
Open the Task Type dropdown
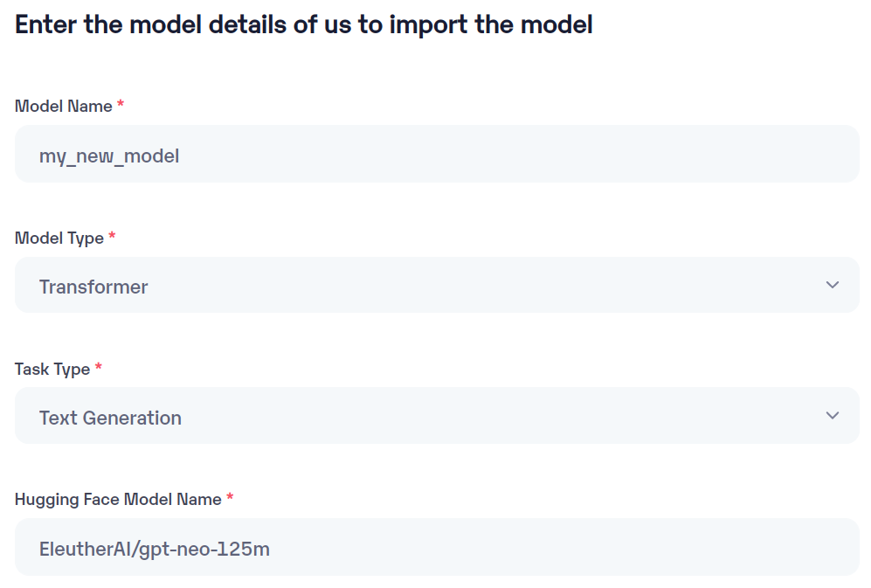click(437, 416)
